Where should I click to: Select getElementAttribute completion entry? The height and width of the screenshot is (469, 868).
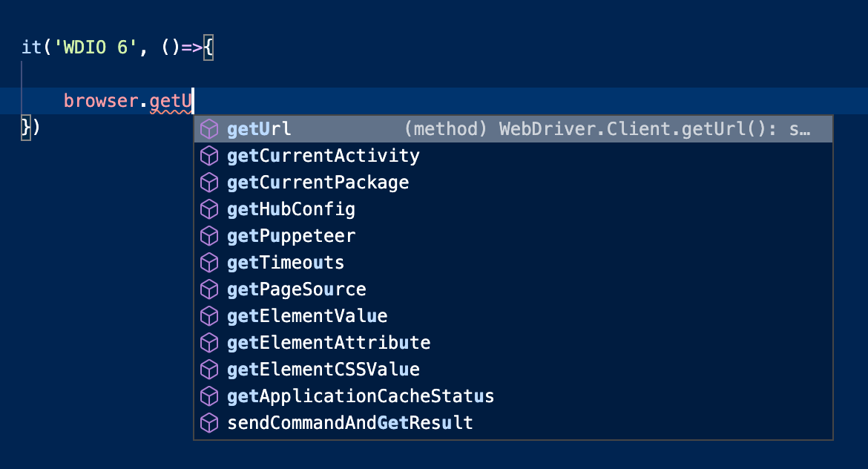(x=513, y=343)
